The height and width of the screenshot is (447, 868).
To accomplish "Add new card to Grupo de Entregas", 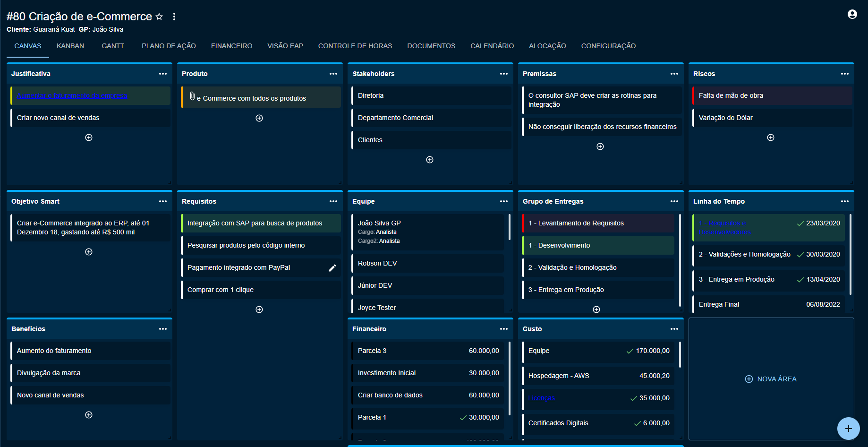I will click(596, 309).
